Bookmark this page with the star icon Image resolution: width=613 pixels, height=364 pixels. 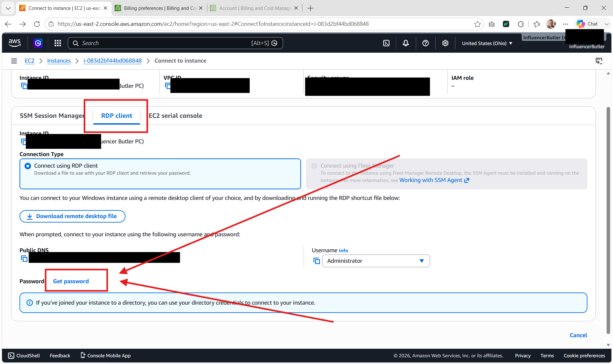pyautogui.click(x=477, y=24)
